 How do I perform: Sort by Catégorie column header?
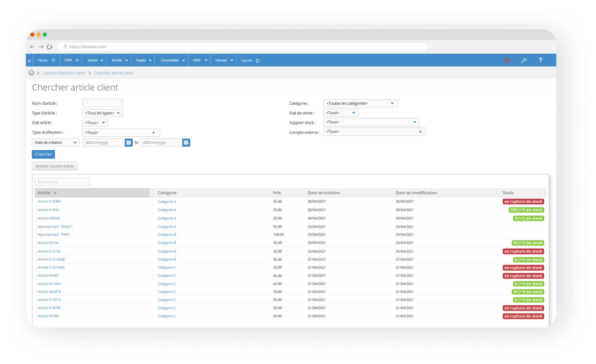167,193
